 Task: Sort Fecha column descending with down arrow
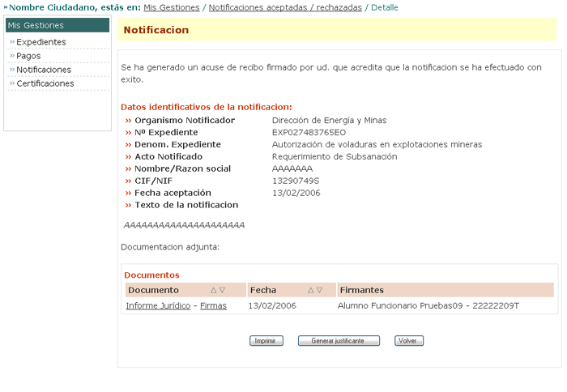(320, 290)
